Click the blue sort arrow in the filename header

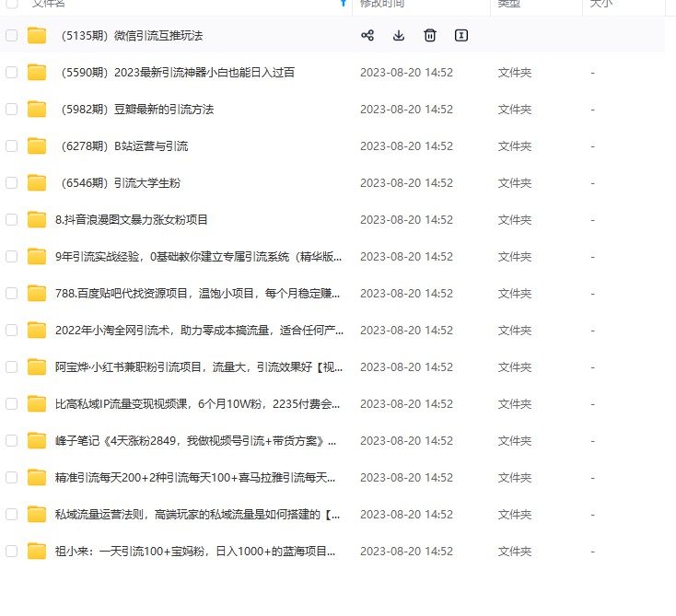click(x=344, y=3)
